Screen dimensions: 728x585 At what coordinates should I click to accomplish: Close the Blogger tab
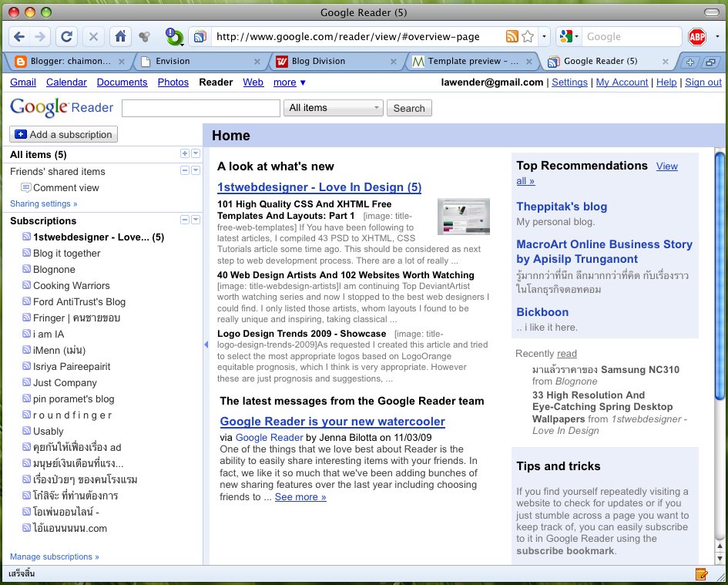[121, 62]
